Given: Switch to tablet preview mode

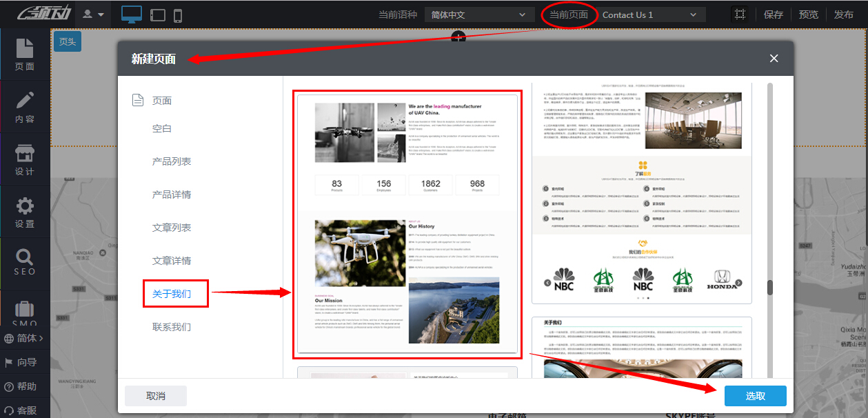Looking at the screenshot, I should click(x=157, y=14).
